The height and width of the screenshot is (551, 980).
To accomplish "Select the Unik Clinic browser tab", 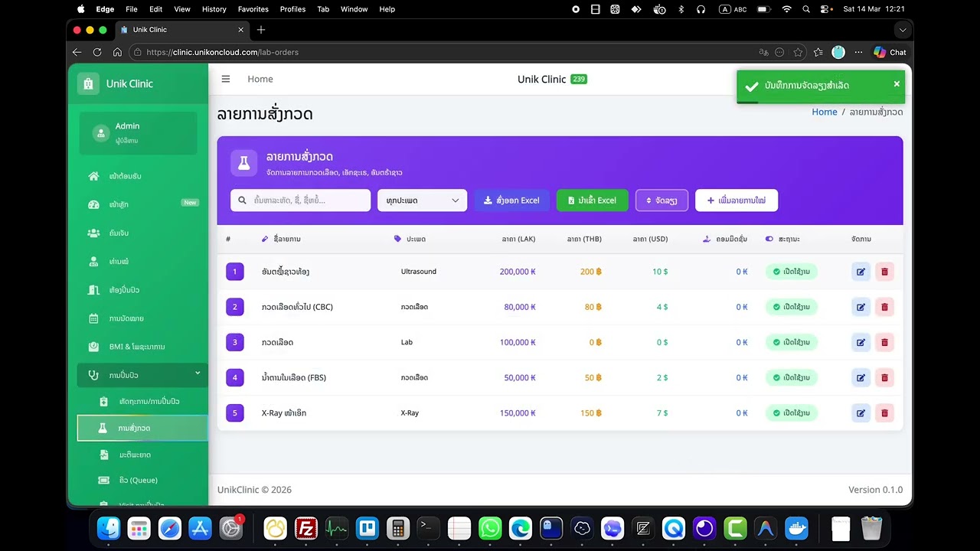I will tap(181, 30).
